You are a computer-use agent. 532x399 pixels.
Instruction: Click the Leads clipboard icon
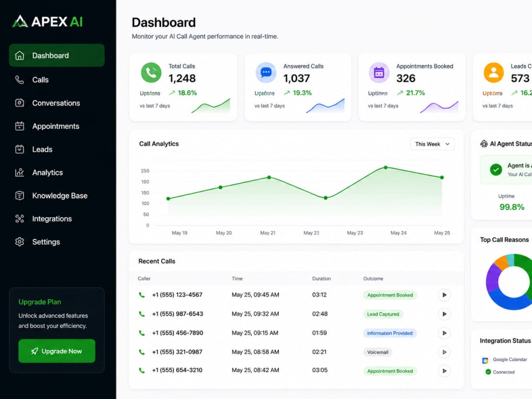pos(20,149)
